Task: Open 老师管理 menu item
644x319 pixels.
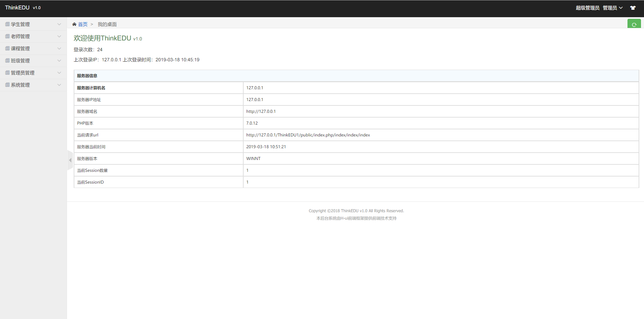Action: coord(33,36)
